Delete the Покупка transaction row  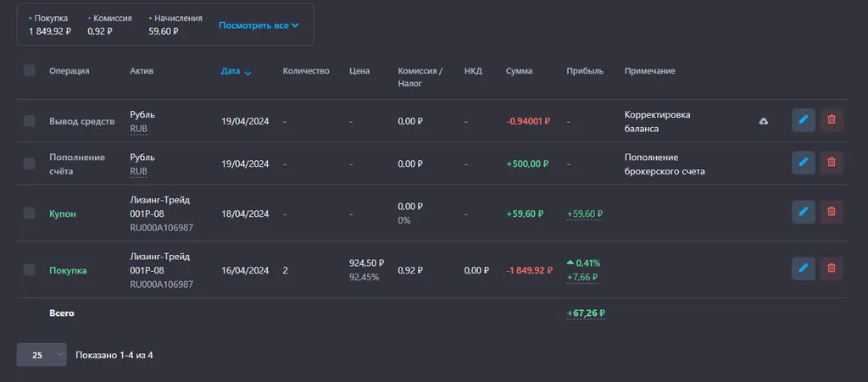tap(831, 269)
